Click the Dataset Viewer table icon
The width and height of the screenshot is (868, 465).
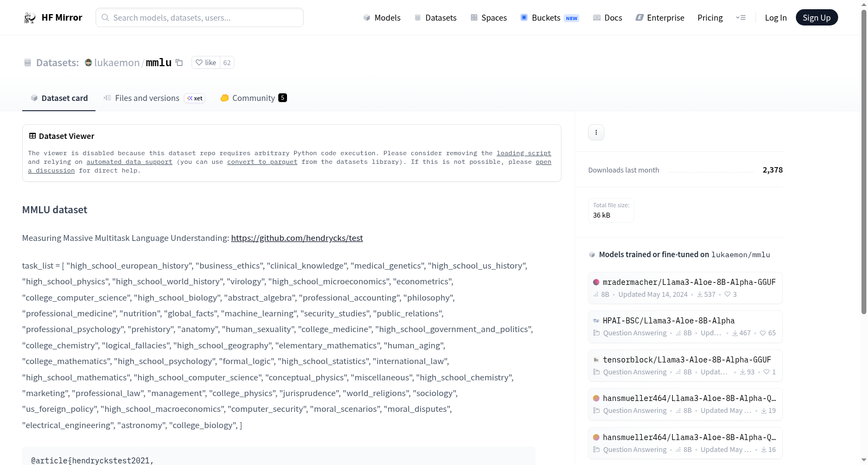[33, 136]
